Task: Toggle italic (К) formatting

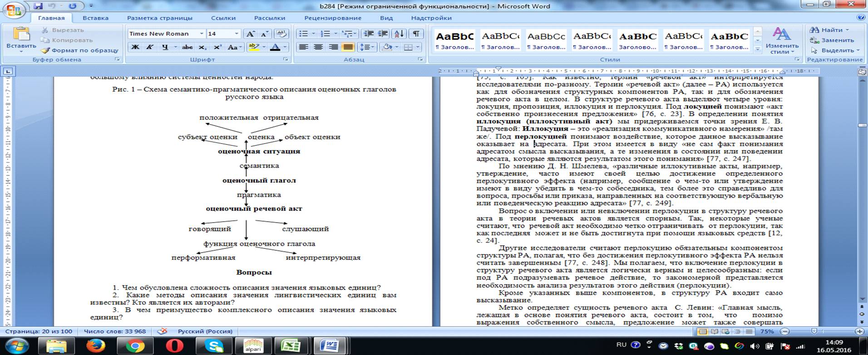Action: point(150,47)
